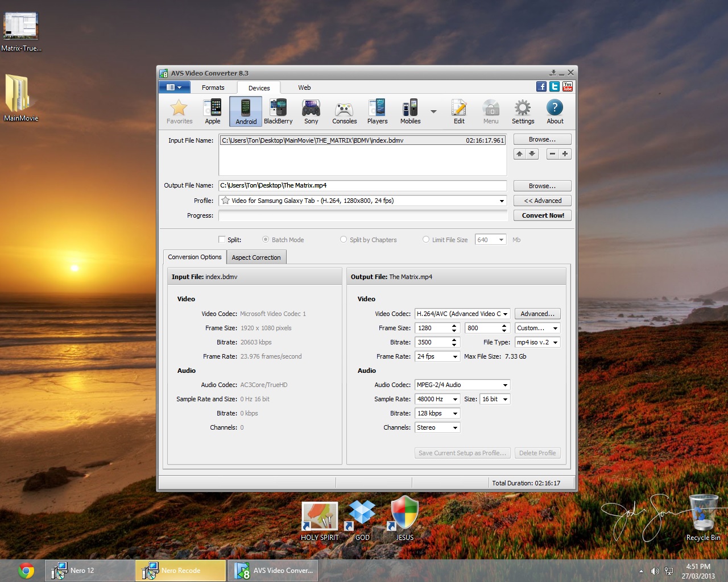The height and width of the screenshot is (582, 728).
Task: Remove input file with minus button
Action: (x=552, y=154)
